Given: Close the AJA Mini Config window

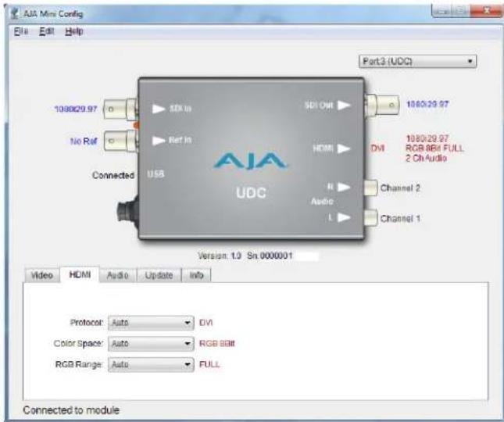Looking at the screenshot, I should click(x=486, y=11).
